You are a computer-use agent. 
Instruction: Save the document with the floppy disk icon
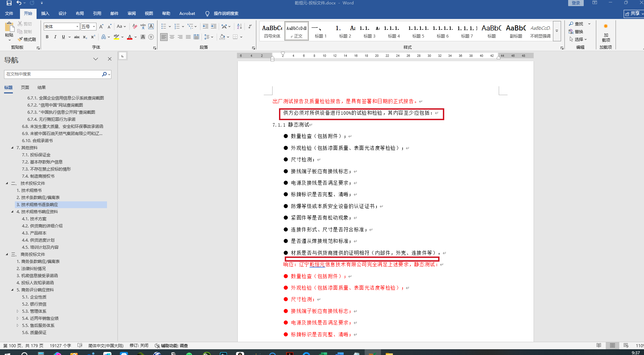tap(9, 3)
